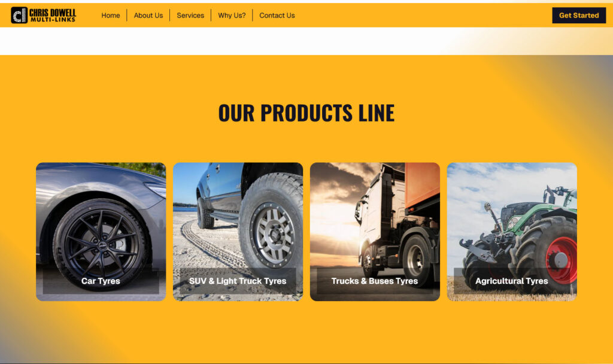The height and width of the screenshot is (364, 613).
Task: Open the About Us navigation item
Action: pos(148,15)
